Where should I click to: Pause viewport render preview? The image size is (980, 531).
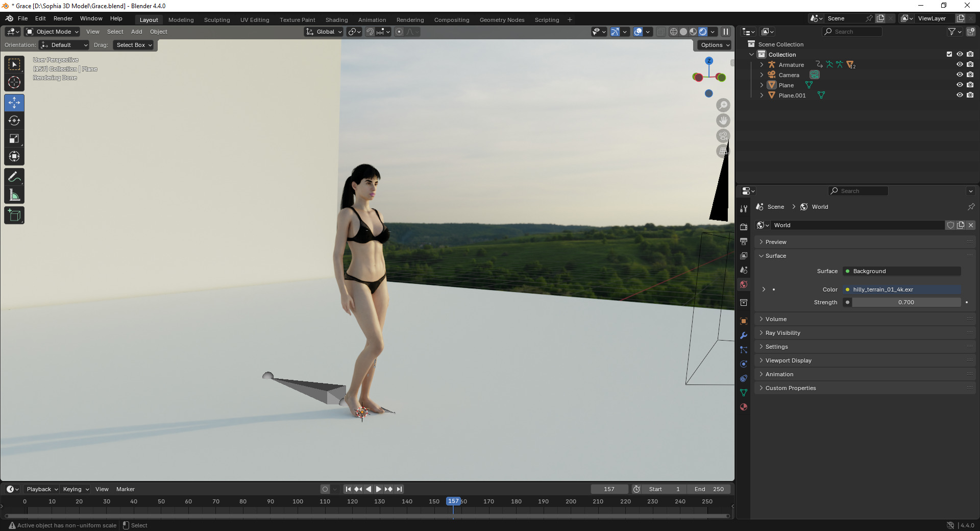pos(725,32)
